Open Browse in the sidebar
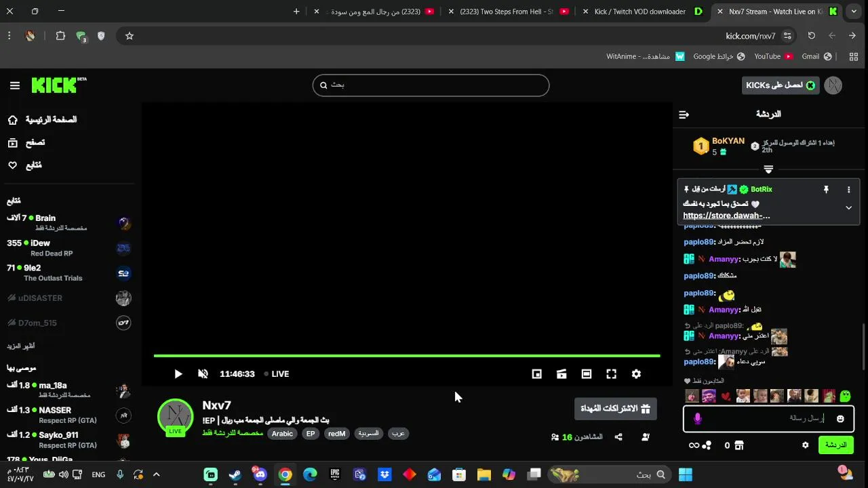The height and width of the screenshot is (488, 868). [26, 143]
